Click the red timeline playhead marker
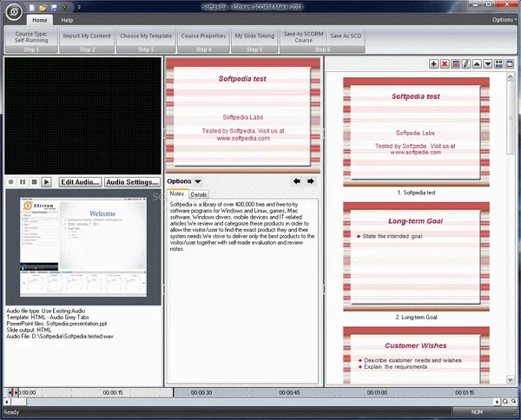The width and height of the screenshot is (521, 420). [x=13, y=392]
